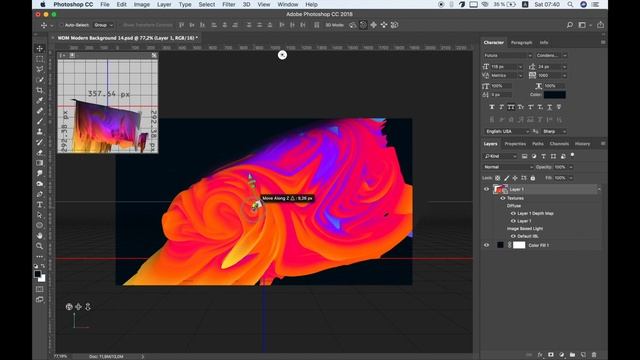Switch to the History tab
Image resolution: width=640 pixels, height=360 pixels.
point(582,144)
